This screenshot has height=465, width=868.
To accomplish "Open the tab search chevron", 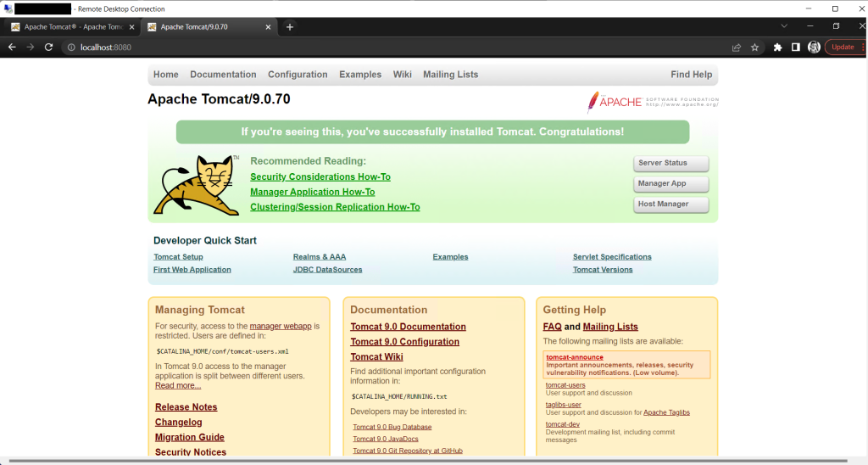I will coord(784,26).
